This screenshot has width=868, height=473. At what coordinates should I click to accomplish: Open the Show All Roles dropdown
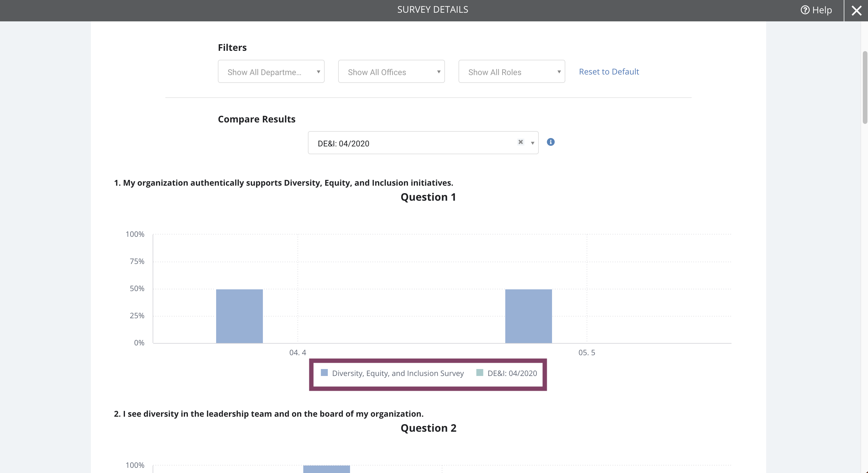tap(512, 72)
